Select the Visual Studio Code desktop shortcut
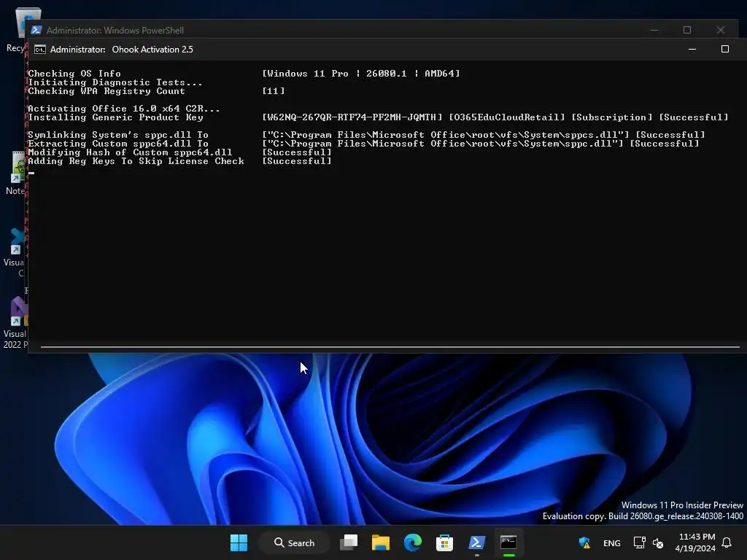The image size is (747, 560). (x=15, y=252)
